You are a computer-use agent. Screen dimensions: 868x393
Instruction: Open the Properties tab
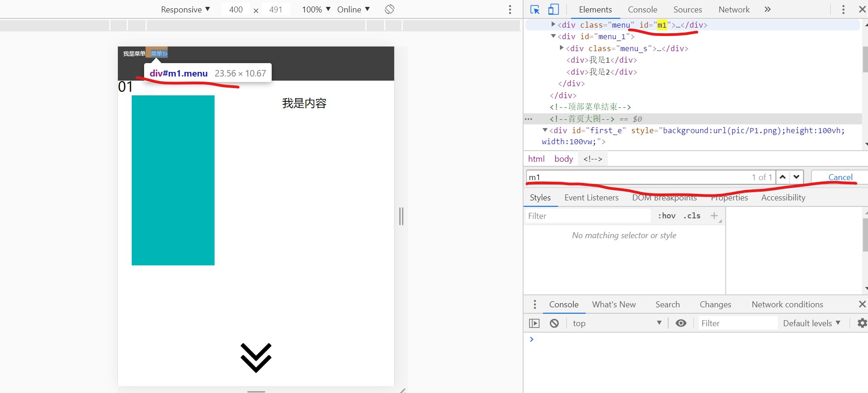click(x=729, y=198)
